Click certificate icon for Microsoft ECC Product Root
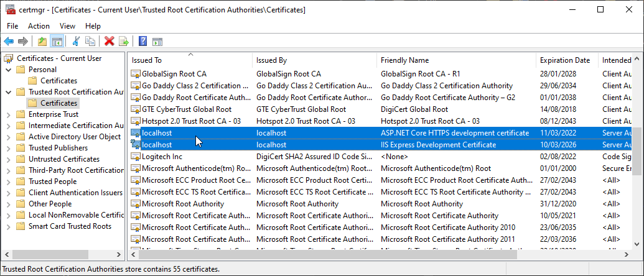 [x=136, y=180]
